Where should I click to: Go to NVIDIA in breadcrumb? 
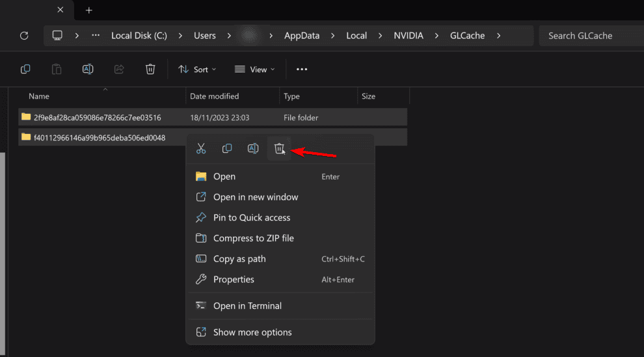tap(409, 36)
